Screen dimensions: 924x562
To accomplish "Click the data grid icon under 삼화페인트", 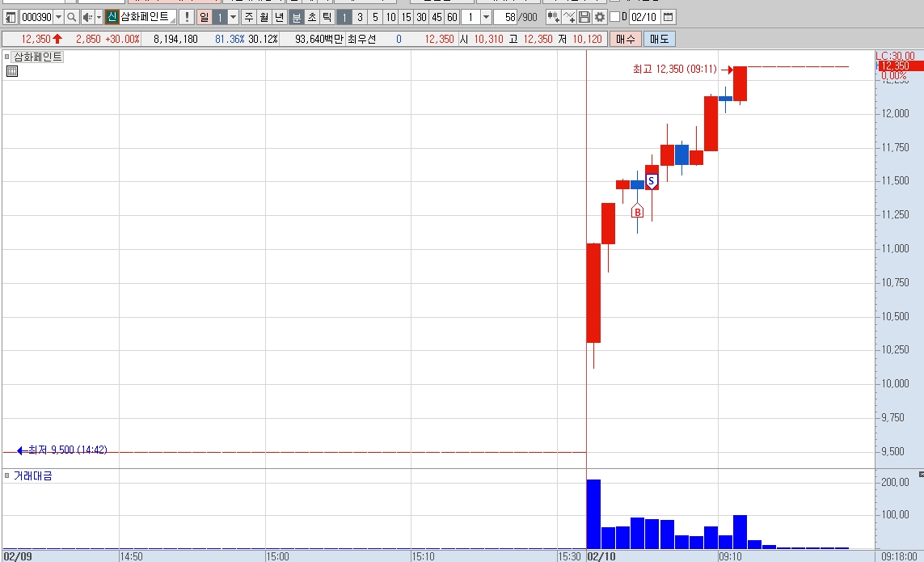I will pos(12,71).
